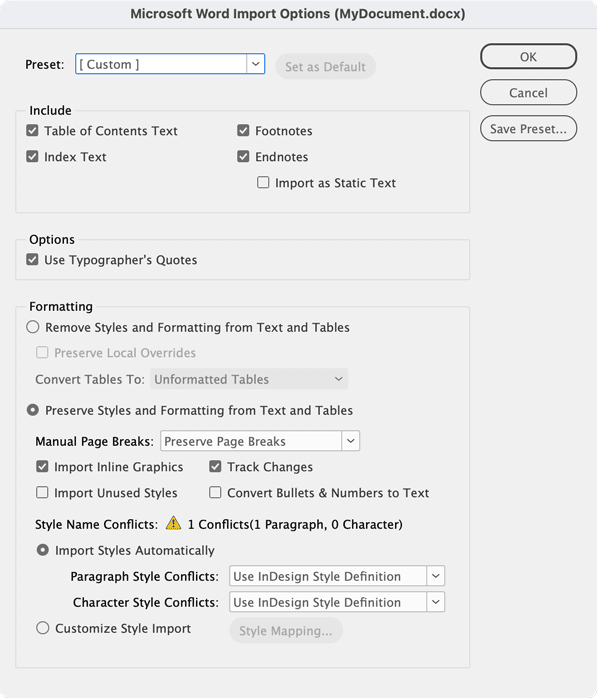
Task: Select Customize Style Import radio button
Action: tap(42, 628)
